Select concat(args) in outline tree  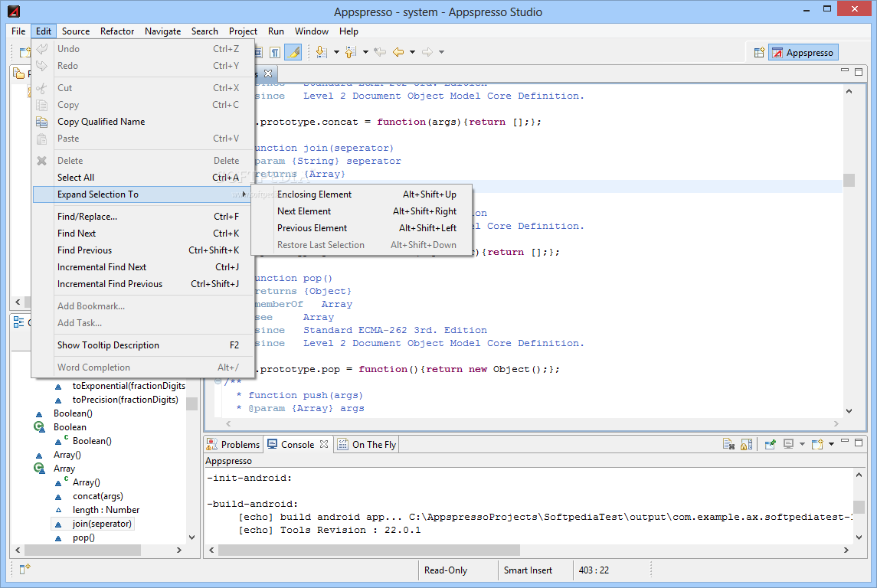[x=98, y=496]
